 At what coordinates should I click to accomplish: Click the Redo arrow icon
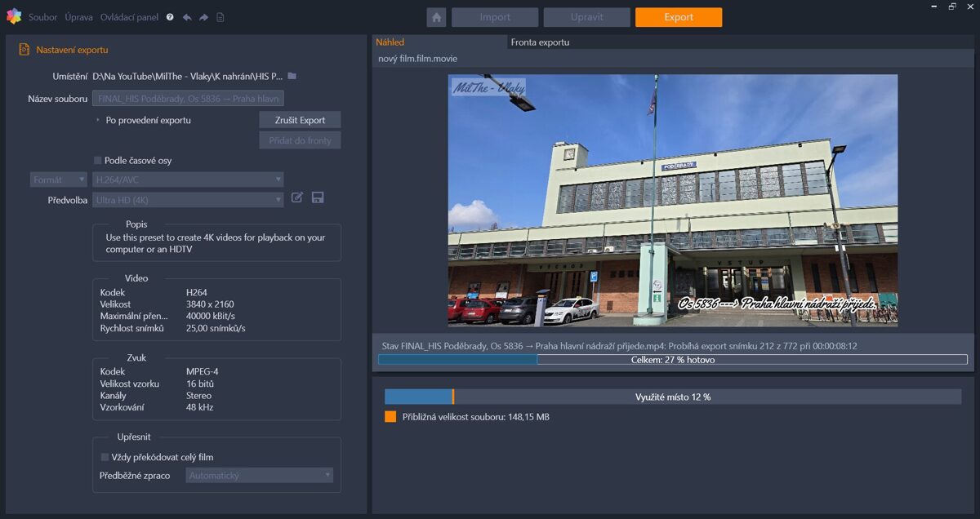click(203, 16)
